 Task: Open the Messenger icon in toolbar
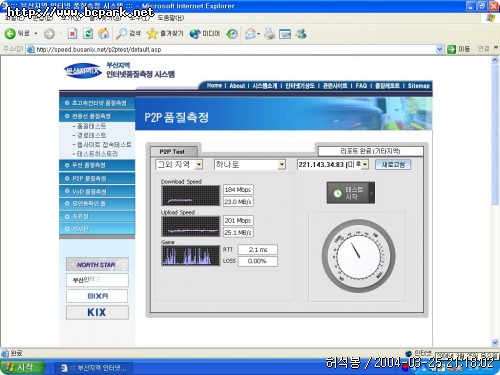coord(301,33)
